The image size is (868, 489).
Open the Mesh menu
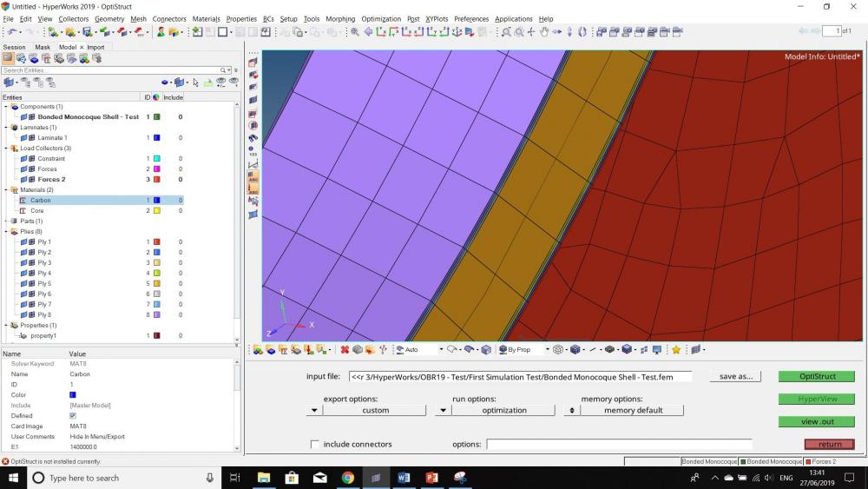(x=138, y=19)
